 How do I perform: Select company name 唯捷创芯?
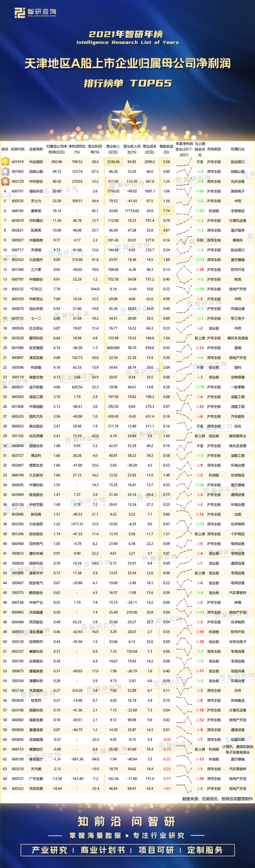click(x=36, y=749)
